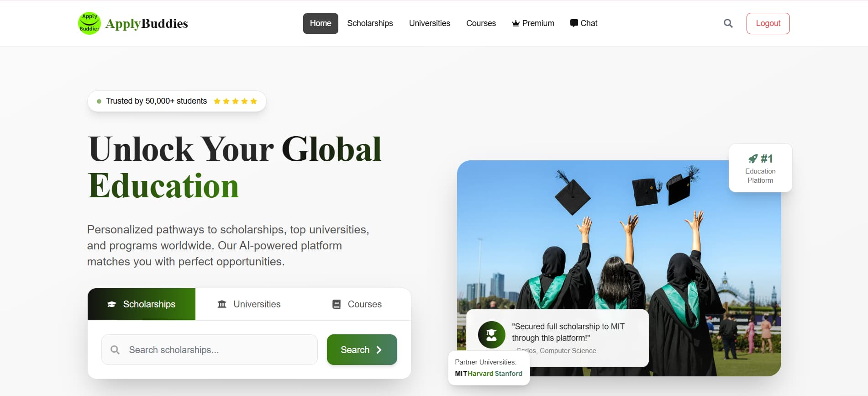Click the Logout button
The height and width of the screenshot is (396, 868).
pyautogui.click(x=768, y=23)
